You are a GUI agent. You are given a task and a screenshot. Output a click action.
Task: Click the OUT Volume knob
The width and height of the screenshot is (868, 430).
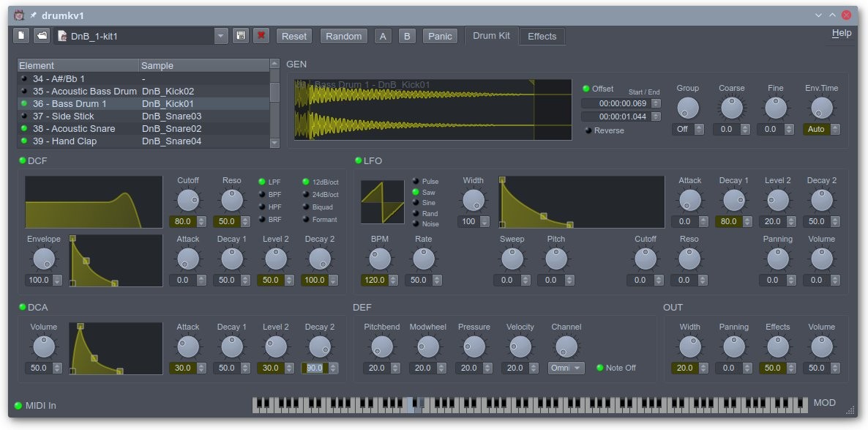coord(821,346)
